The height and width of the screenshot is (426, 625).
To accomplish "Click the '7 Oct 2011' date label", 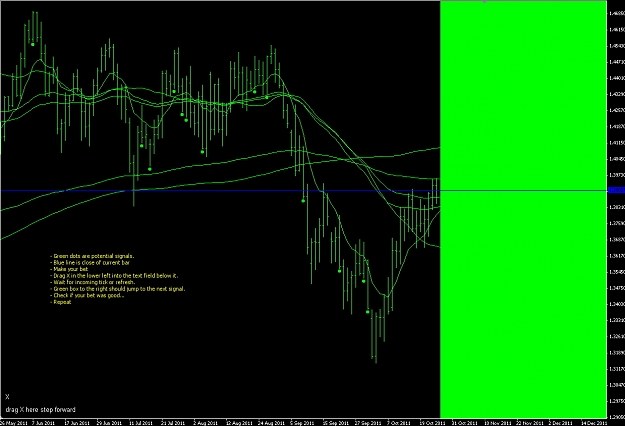I will pos(398,423).
